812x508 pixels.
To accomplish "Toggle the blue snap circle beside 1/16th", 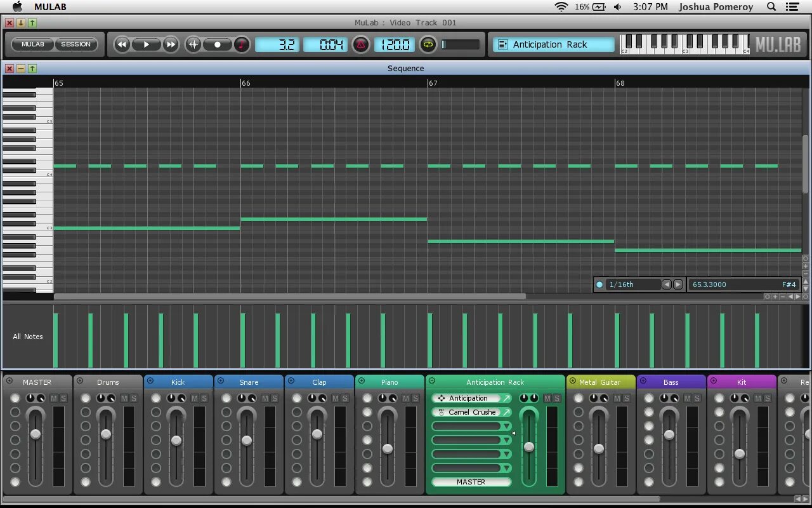I will 599,284.
